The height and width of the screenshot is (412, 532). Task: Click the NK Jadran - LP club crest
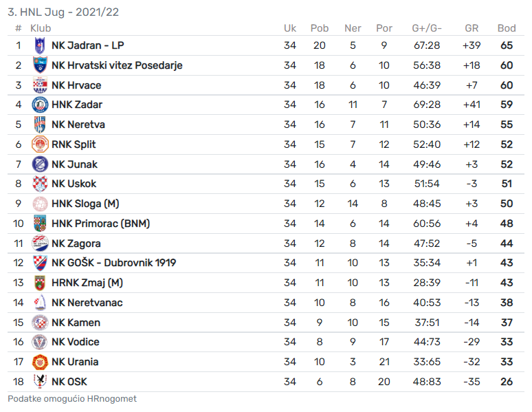pyautogui.click(x=40, y=45)
